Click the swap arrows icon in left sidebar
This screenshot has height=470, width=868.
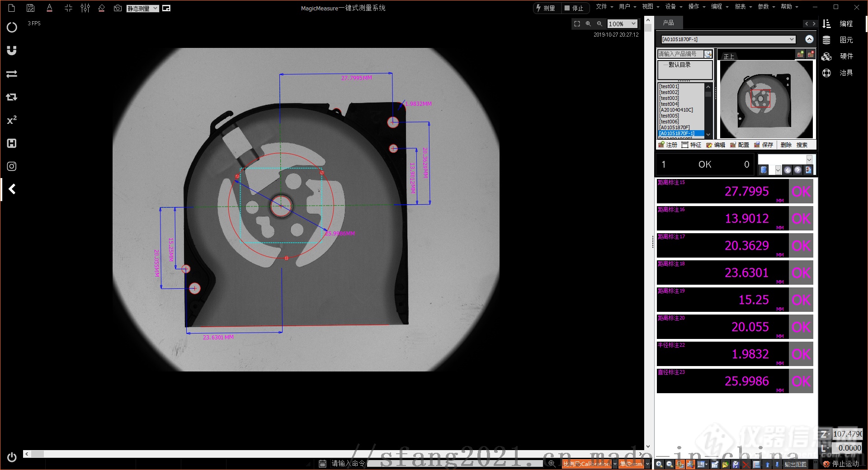click(x=12, y=74)
